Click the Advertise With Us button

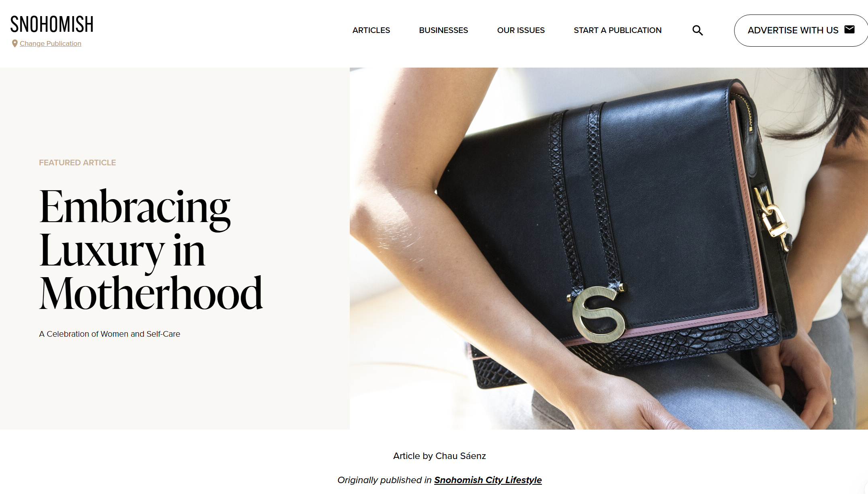point(801,31)
